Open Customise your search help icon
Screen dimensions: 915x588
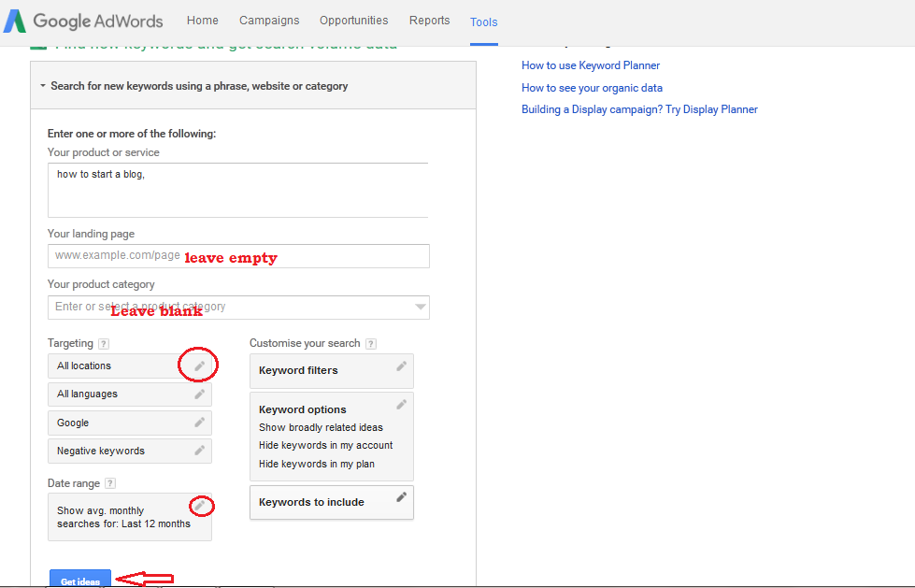tap(372, 343)
